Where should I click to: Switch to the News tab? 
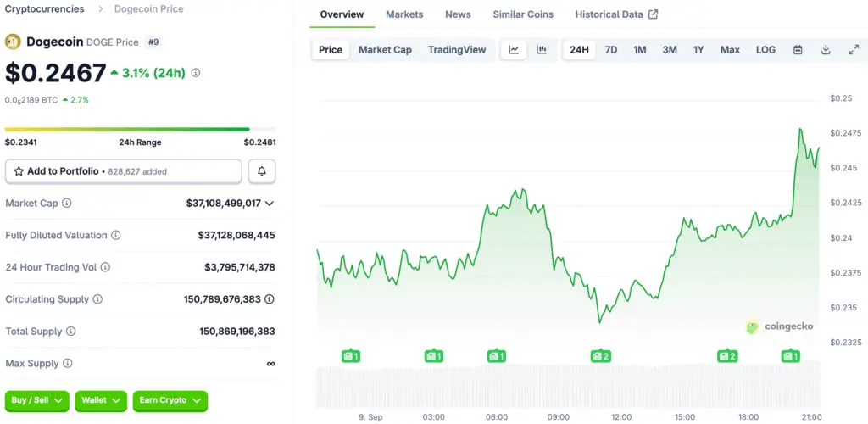coord(458,14)
